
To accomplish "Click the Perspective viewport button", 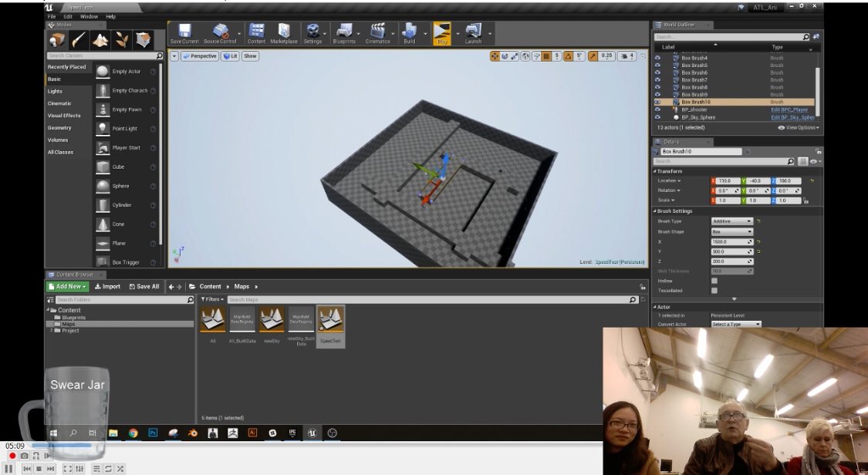I will 199,56.
